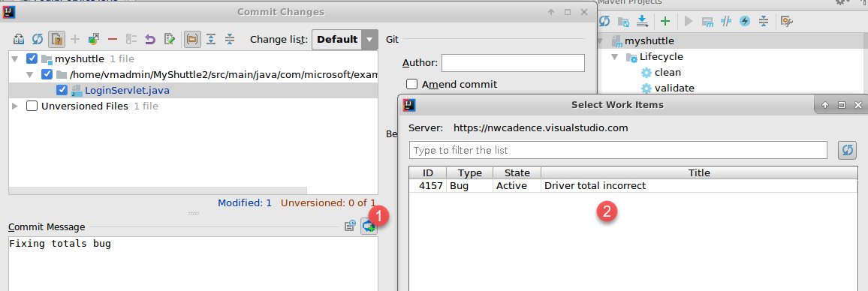Collapse myshuttle node in commit tree
868x291 pixels.
15,58
